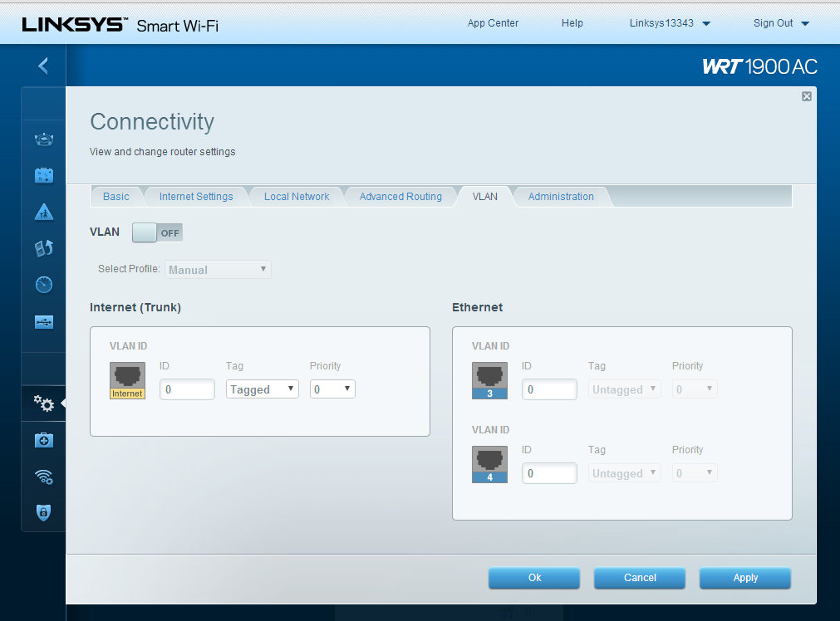Viewport: 840px width, 621px height.
Task: Open the Parental Controls sidebar icon
Action: click(44, 212)
